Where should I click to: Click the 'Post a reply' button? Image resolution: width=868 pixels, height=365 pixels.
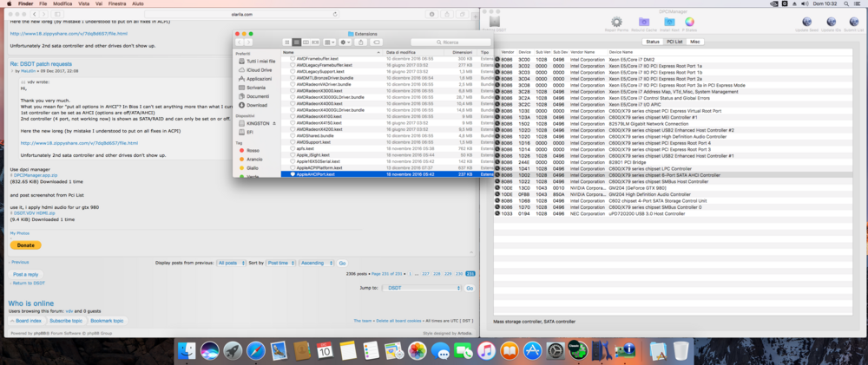click(x=26, y=274)
